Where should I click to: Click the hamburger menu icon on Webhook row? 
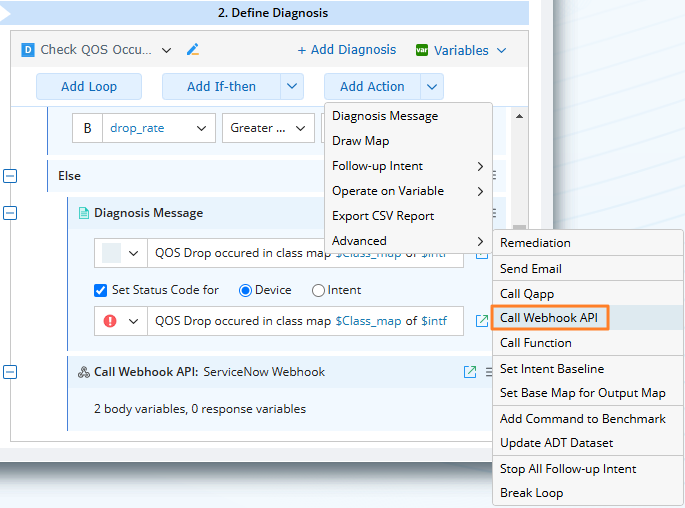click(490, 372)
